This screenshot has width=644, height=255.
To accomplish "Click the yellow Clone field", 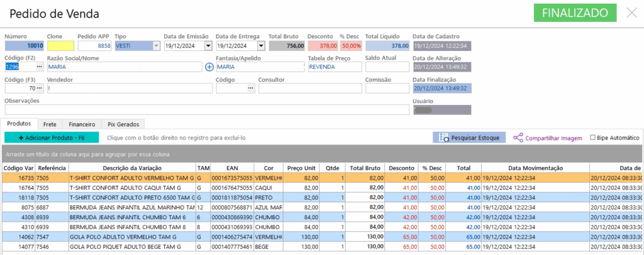I will point(60,46).
